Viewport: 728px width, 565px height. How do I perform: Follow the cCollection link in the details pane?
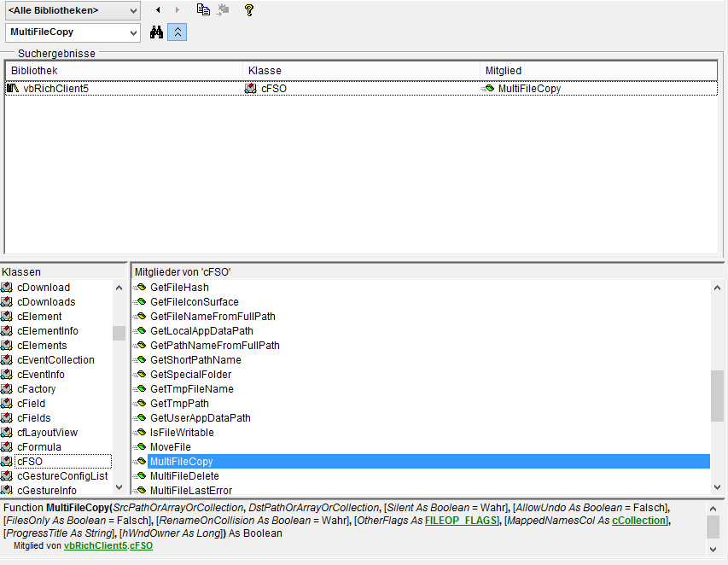[x=640, y=521]
